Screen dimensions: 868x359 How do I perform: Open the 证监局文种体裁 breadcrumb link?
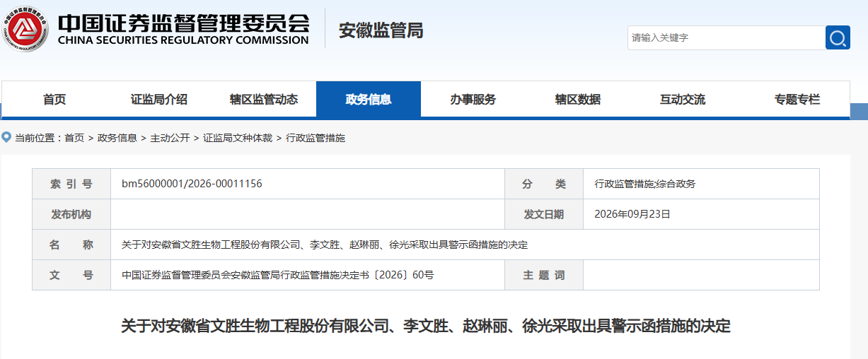[x=238, y=138]
